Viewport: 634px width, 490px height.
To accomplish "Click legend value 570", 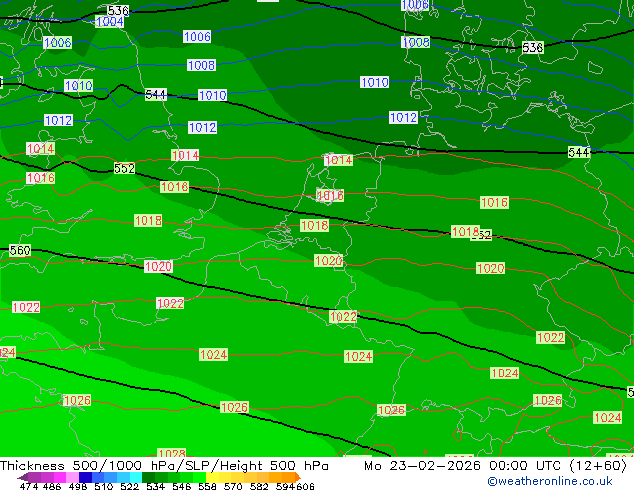I will click(233, 486).
